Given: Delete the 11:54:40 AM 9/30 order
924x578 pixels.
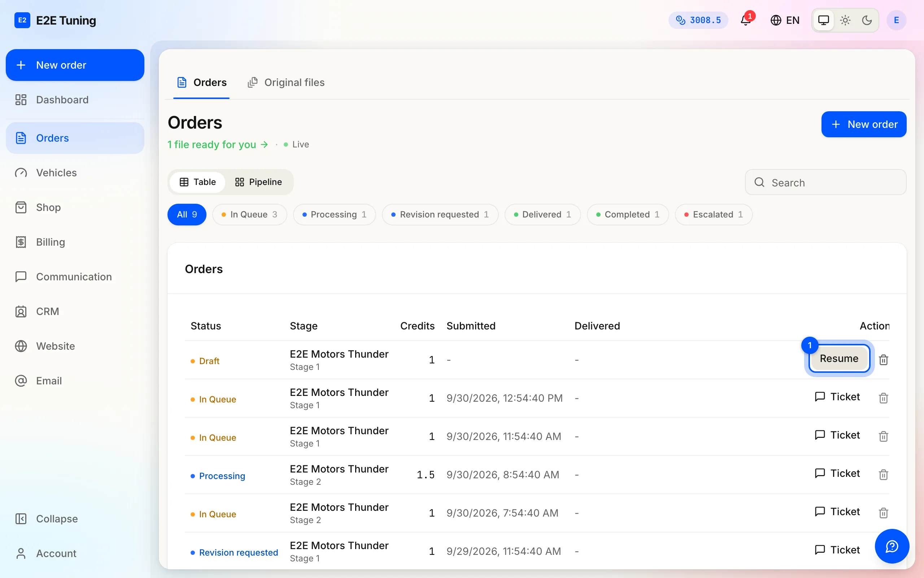Looking at the screenshot, I should coord(884,436).
